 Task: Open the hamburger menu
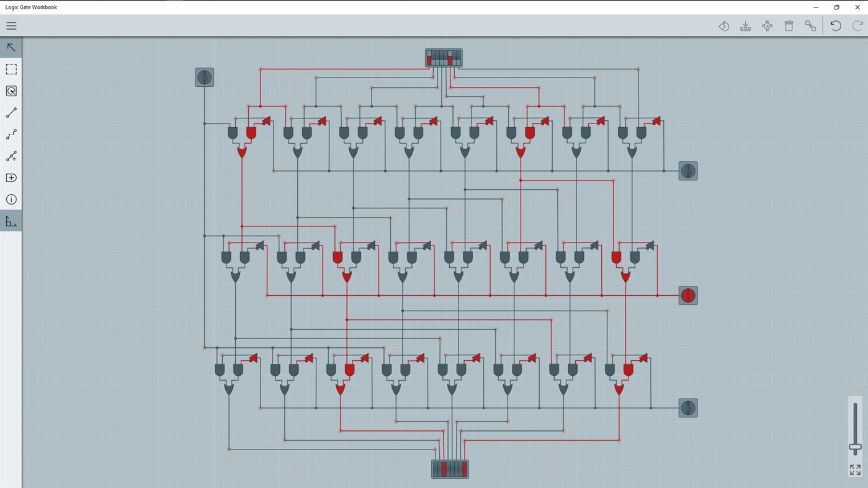[11, 25]
